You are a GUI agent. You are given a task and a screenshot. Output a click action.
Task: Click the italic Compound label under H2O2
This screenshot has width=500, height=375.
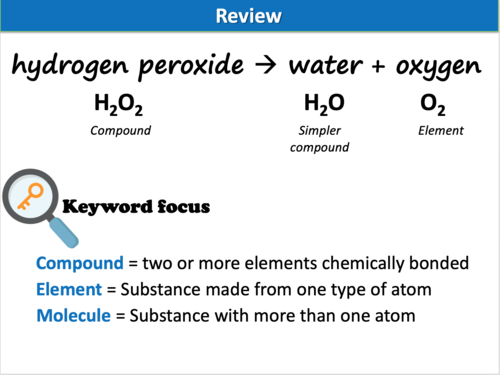(120, 131)
